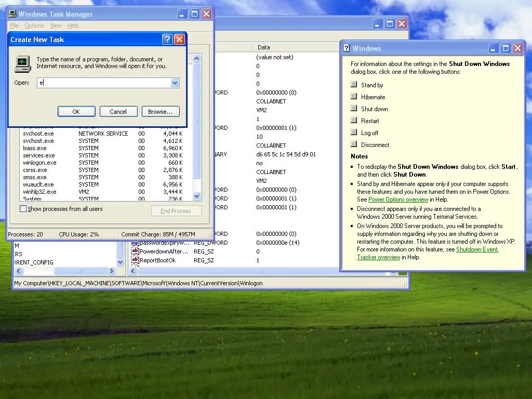The width and height of the screenshot is (532, 399).
Task: Minimize the Windows help window
Action: (493, 48)
